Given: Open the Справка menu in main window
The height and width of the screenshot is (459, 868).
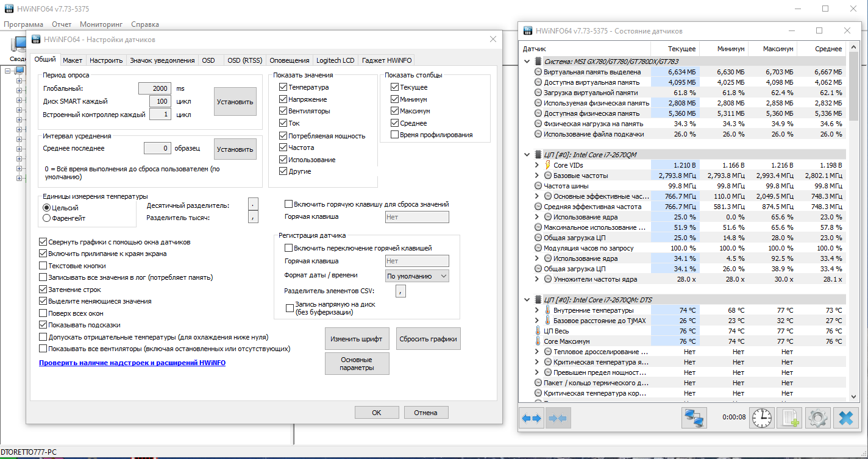Looking at the screenshot, I should (x=145, y=24).
